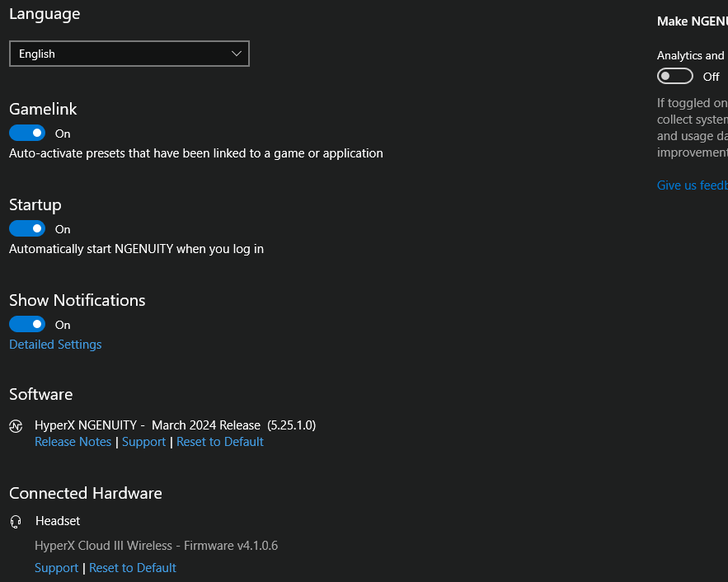
Task: Disable the Startup toggle
Action: point(27,229)
